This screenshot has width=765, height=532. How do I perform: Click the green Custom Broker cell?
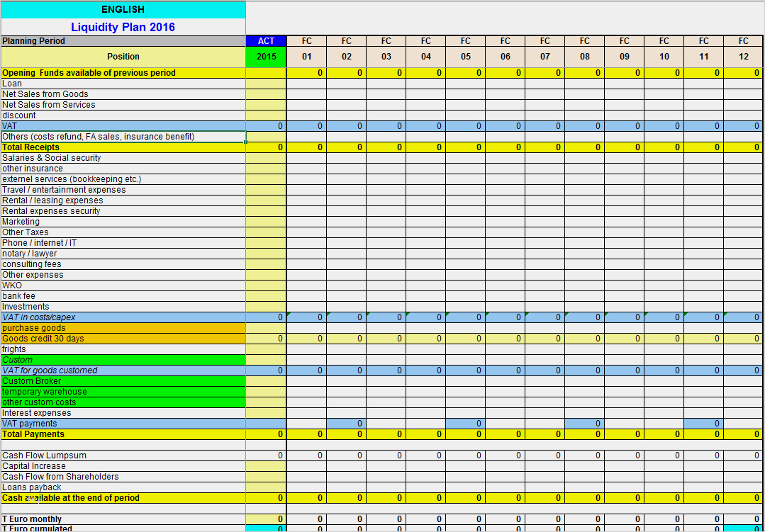coord(123,381)
